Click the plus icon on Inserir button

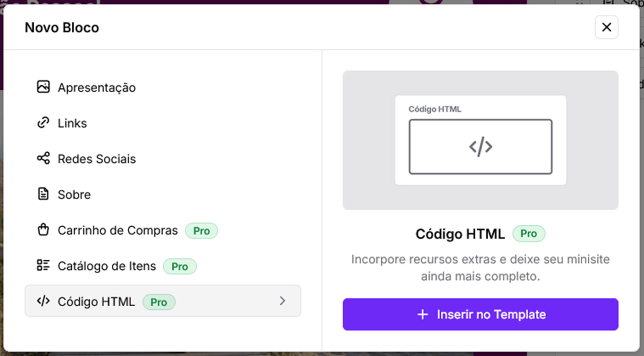coord(423,315)
